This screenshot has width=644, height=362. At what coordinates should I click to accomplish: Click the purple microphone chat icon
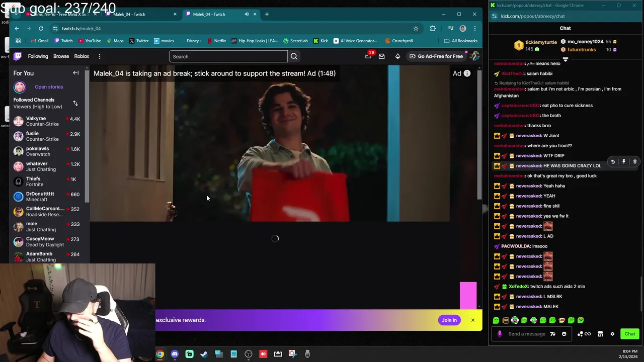500,334
